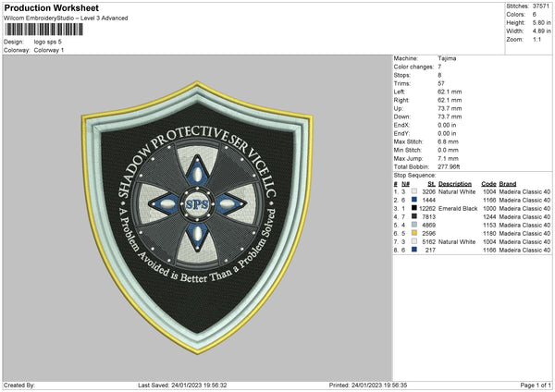Select the 'Up:' label
This screenshot has height=392, width=555.
(x=398, y=108)
